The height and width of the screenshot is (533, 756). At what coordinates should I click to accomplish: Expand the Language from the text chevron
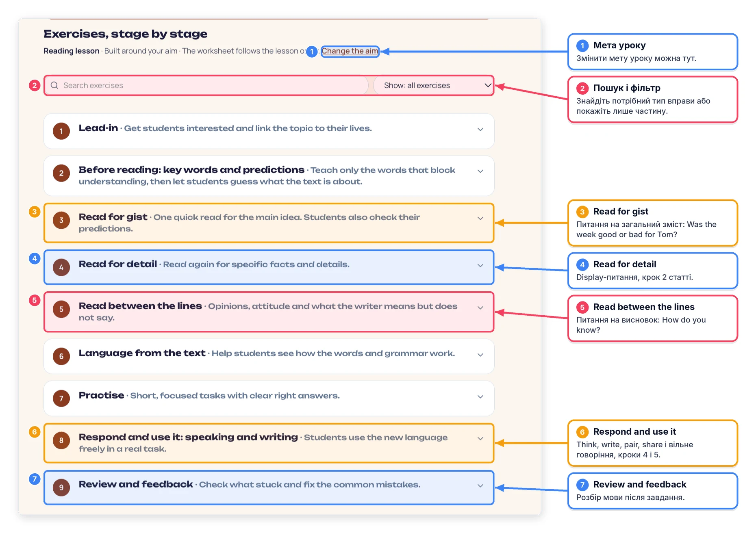tap(480, 355)
